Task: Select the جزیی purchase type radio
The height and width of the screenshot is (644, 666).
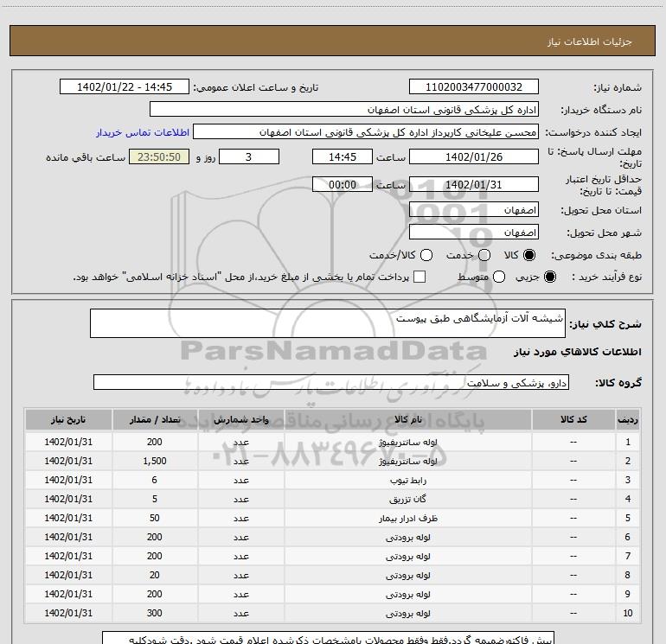Action: coord(549,277)
